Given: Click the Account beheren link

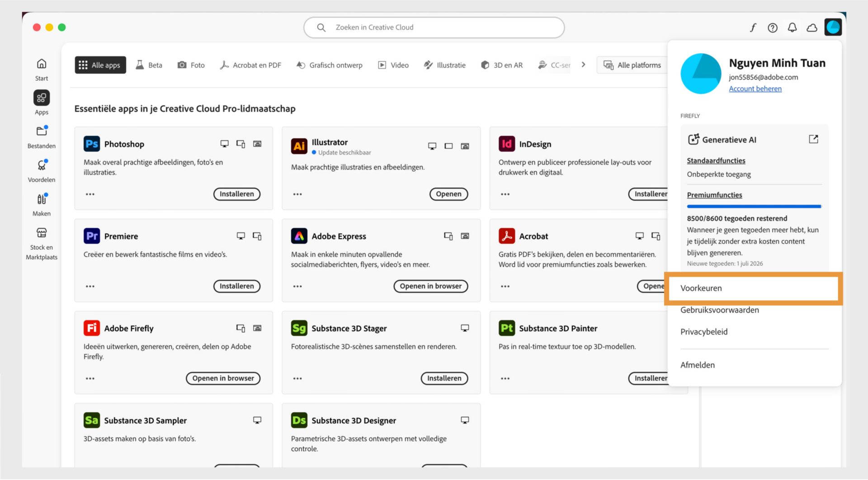Looking at the screenshot, I should pyautogui.click(x=755, y=89).
